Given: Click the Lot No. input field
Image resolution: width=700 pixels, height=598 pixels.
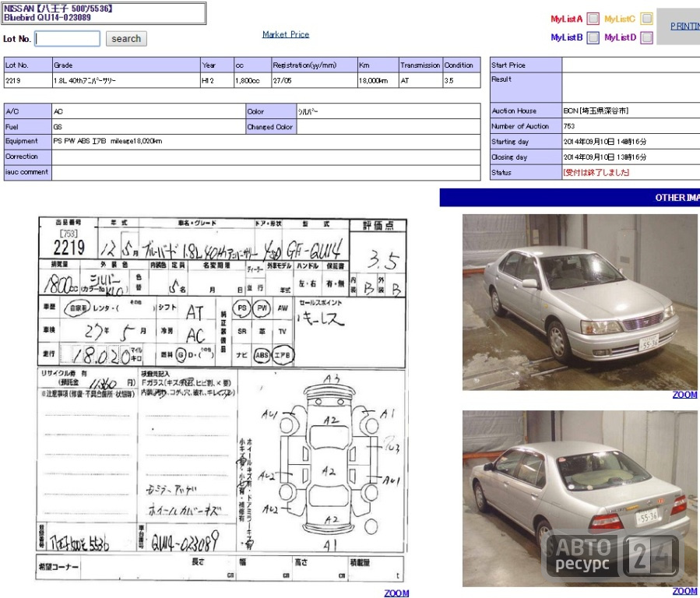Looking at the screenshot, I should (x=68, y=39).
